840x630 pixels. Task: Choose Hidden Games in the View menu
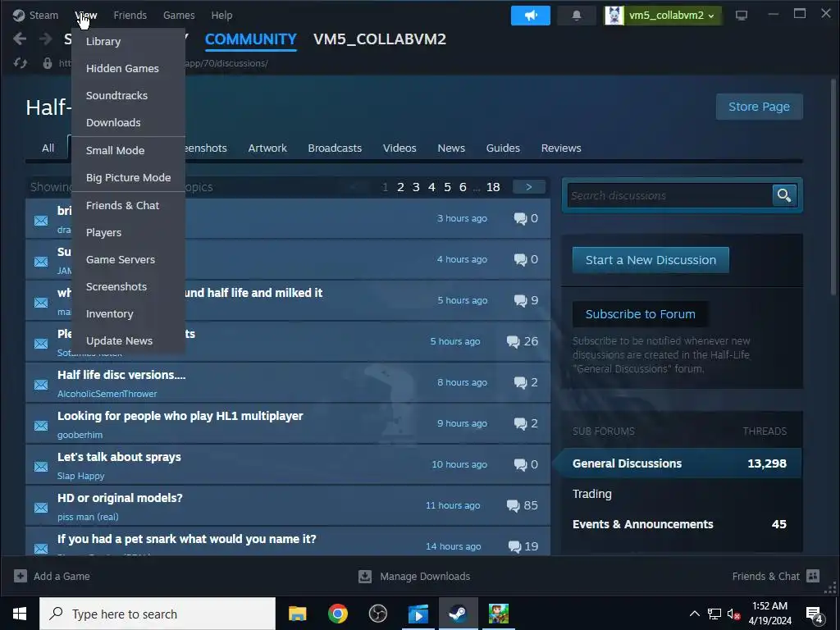[129, 69]
